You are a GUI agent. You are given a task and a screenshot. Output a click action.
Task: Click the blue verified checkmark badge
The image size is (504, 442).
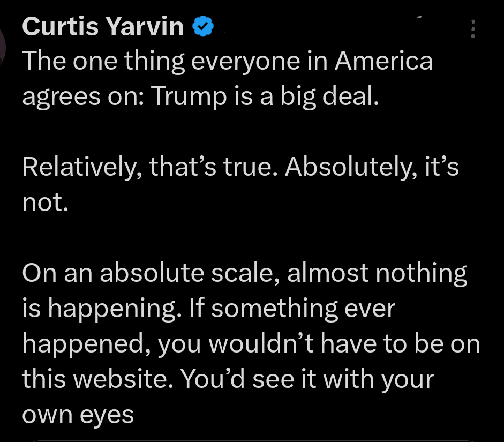(x=204, y=26)
